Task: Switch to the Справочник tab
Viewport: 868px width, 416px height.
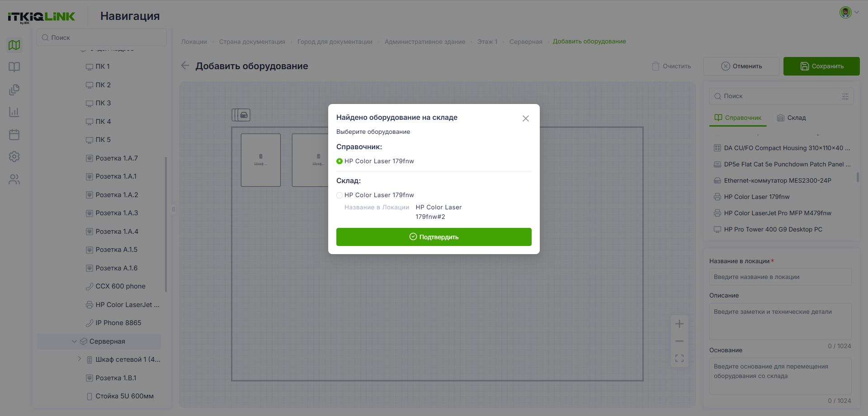Action: [738, 118]
